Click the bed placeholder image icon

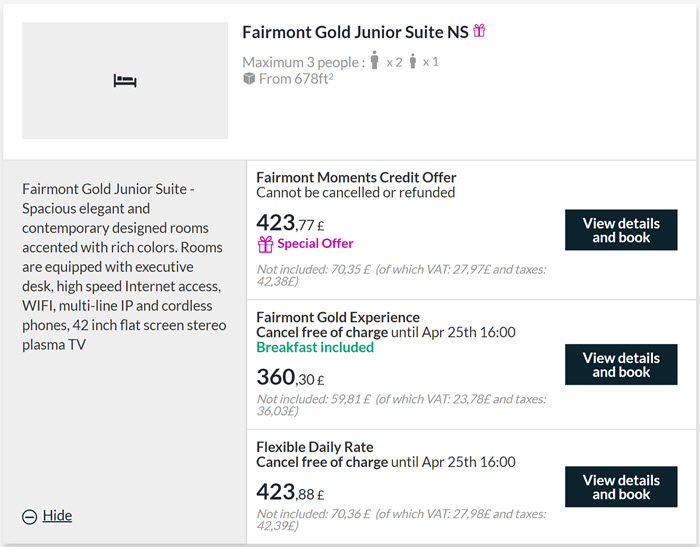[125, 81]
